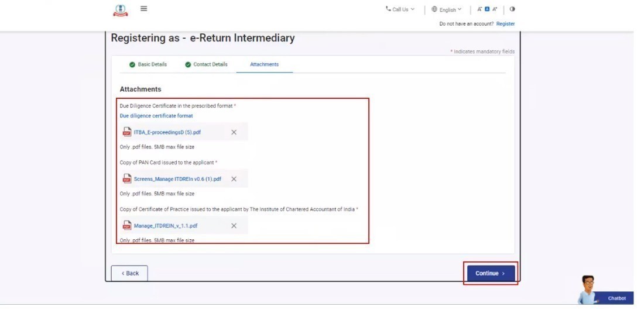Switch to the Basic Details tab
644x317 pixels.
pos(148,64)
